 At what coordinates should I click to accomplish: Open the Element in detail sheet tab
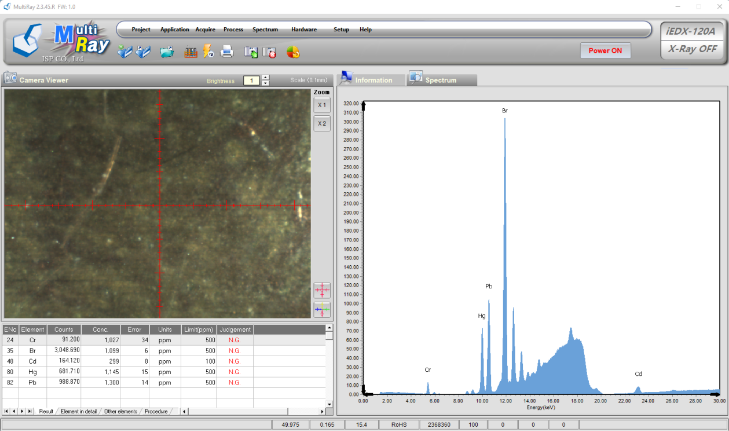pyautogui.click(x=79, y=411)
